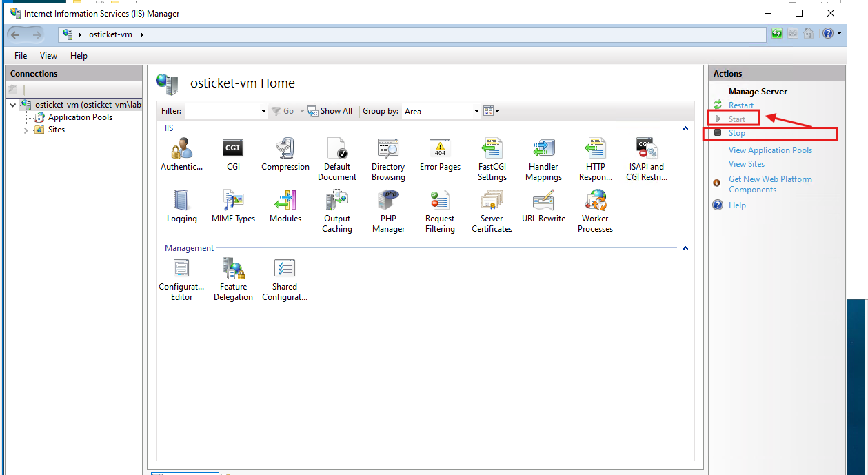Click the forward navigation arrow

[37, 34]
